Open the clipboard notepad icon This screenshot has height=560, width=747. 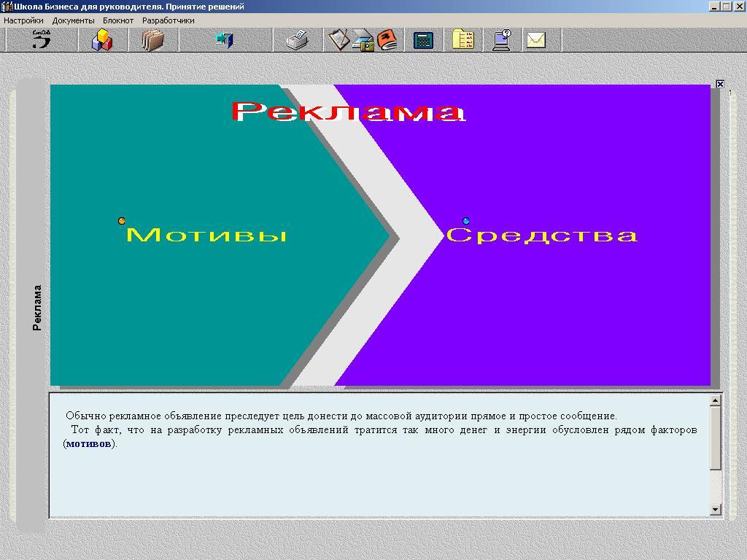click(x=338, y=39)
